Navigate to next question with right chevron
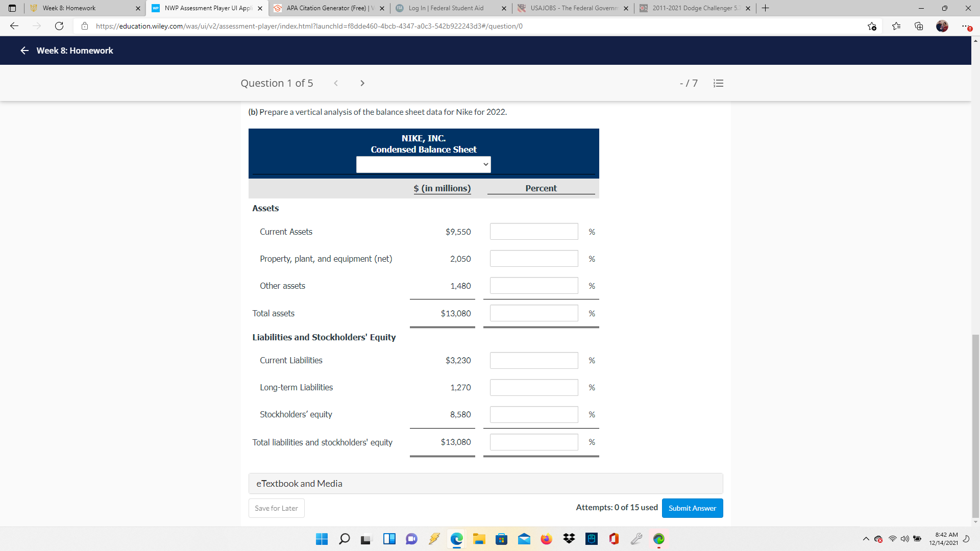 click(362, 83)
